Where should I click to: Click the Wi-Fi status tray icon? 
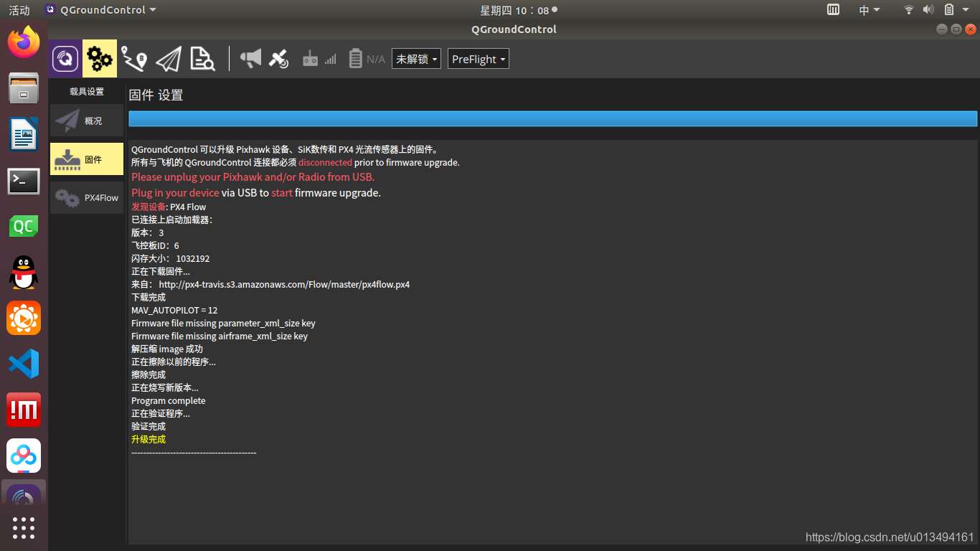[x=909, y=10]
